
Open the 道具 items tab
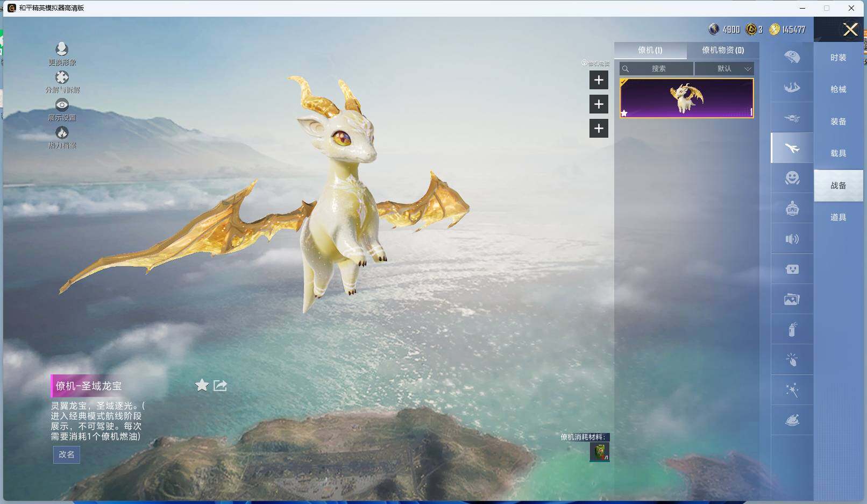[838, 217]
